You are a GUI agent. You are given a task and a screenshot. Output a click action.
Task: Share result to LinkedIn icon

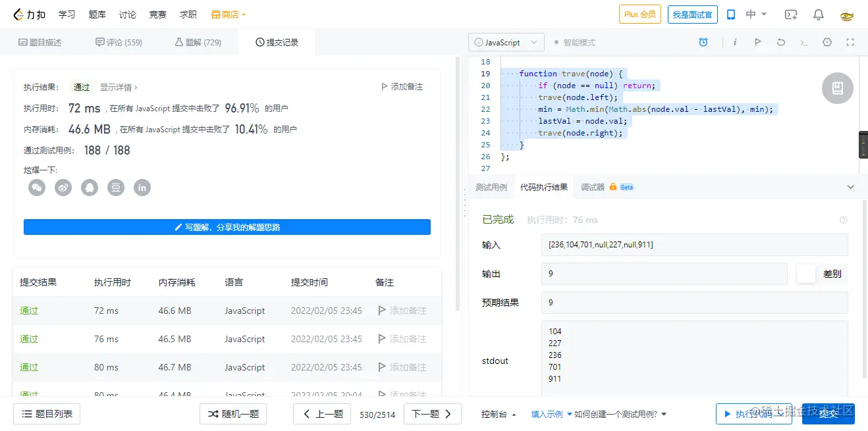coord(142,188)
